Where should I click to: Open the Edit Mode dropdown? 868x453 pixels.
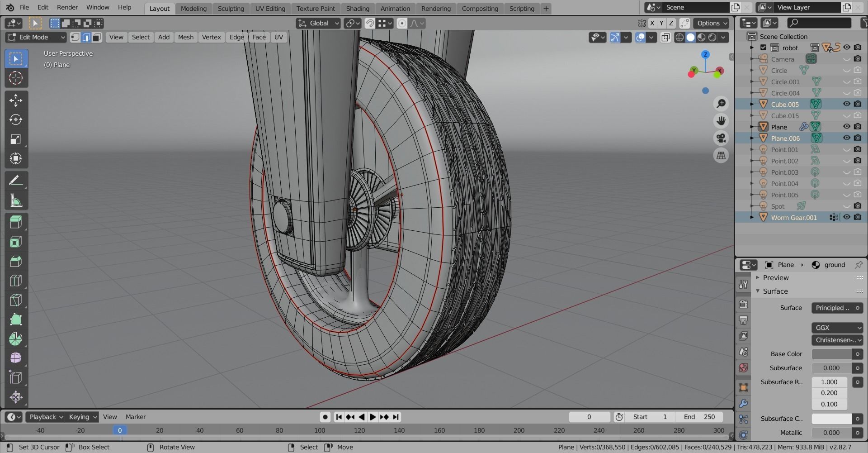tap(36, 37)
